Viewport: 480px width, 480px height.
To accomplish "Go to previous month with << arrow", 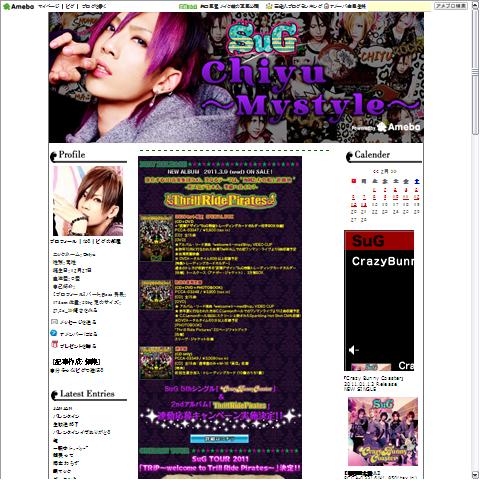I will point(375,171).
